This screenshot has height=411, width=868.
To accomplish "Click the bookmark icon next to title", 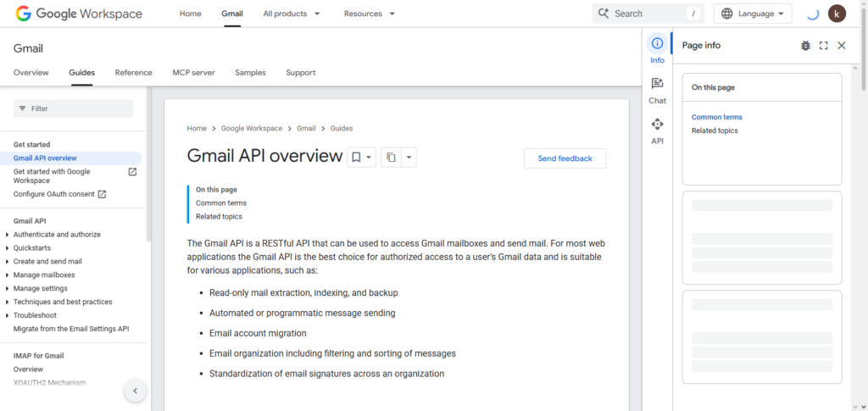I will click(357, 158).
